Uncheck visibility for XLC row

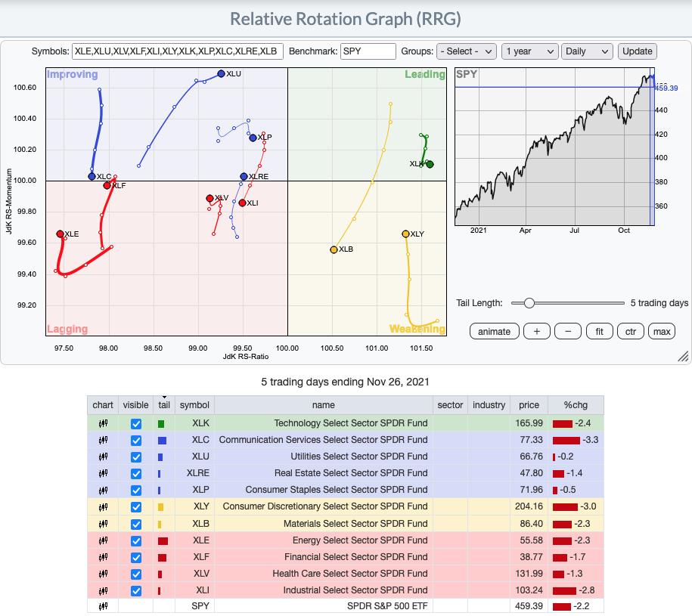pyautogui.click(x=136, y=440)
